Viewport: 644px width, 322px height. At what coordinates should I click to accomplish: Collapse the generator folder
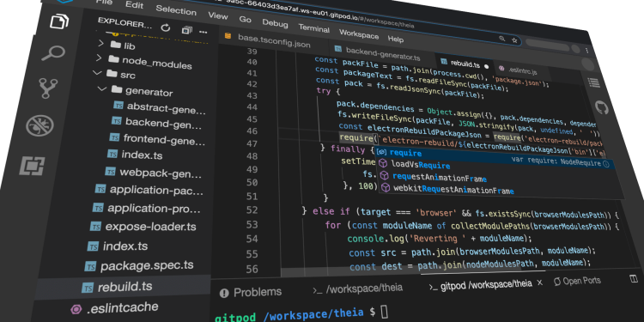click(x=102, y=88)
